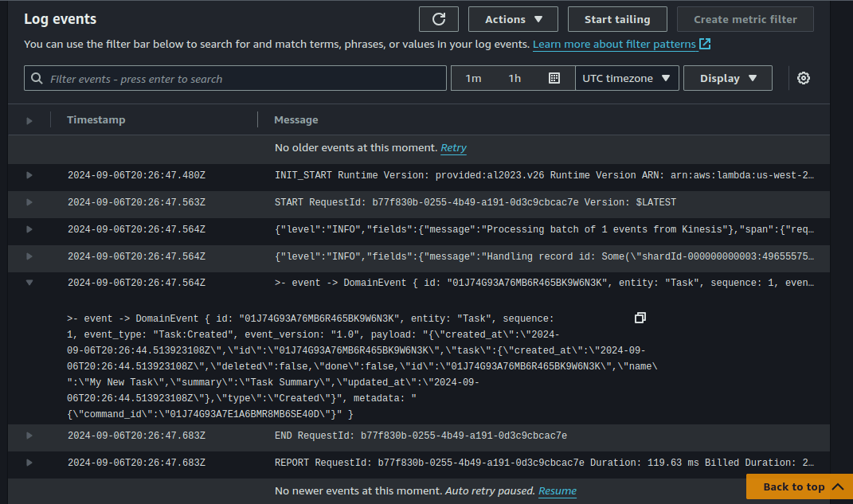This screenshot has width=853, height=504.
Task: Click the Back to top button
Action: coord(799,486)
